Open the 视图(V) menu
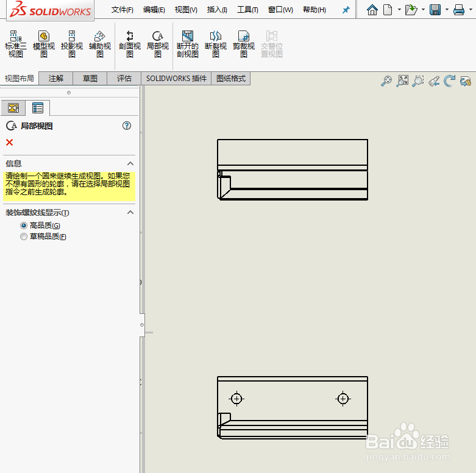 click(x=186, y=10)
